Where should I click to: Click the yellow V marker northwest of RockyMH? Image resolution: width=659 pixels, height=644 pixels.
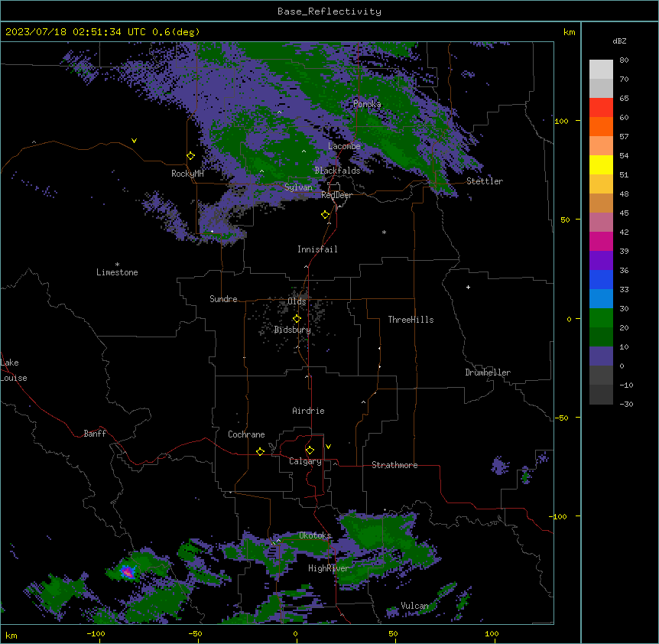tap(134, 141)
